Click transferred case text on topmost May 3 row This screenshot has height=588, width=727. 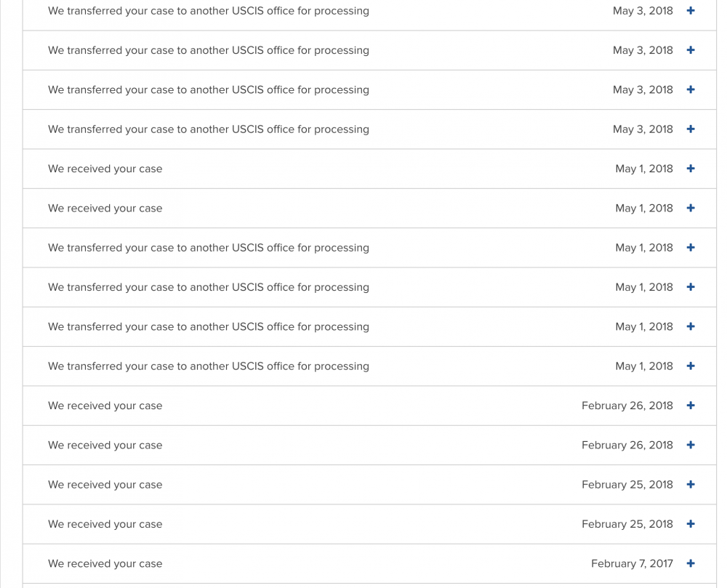(x=209, y=11)
